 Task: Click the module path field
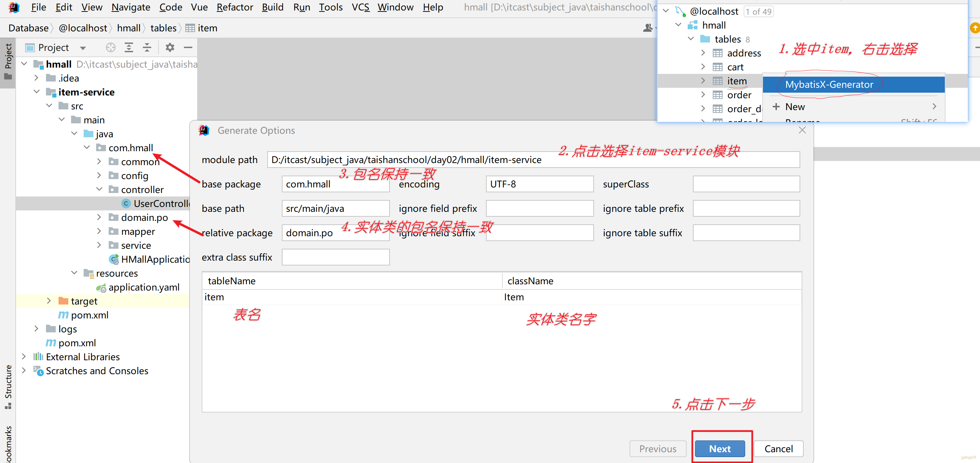click(x=533, y=160)
